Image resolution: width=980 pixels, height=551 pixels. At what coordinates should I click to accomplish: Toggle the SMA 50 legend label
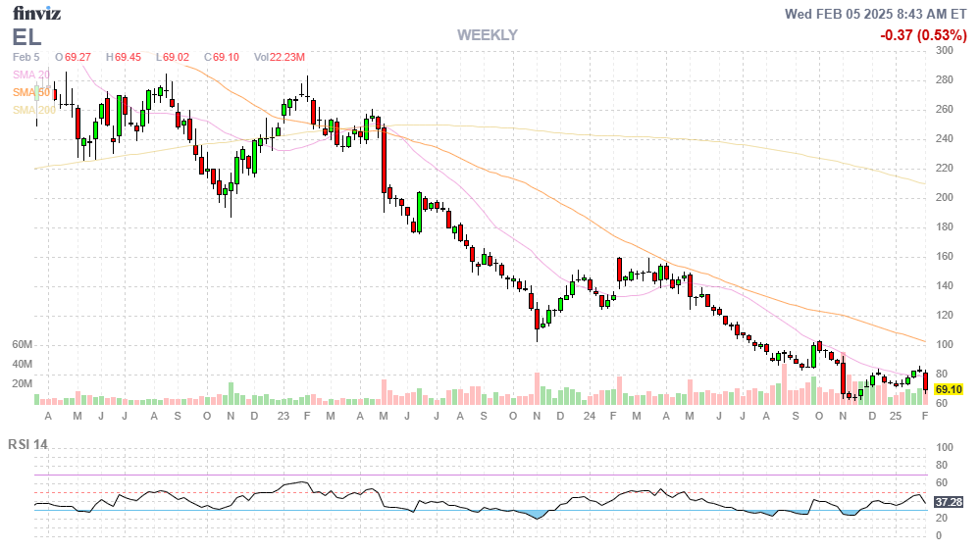tap(30, 92)
